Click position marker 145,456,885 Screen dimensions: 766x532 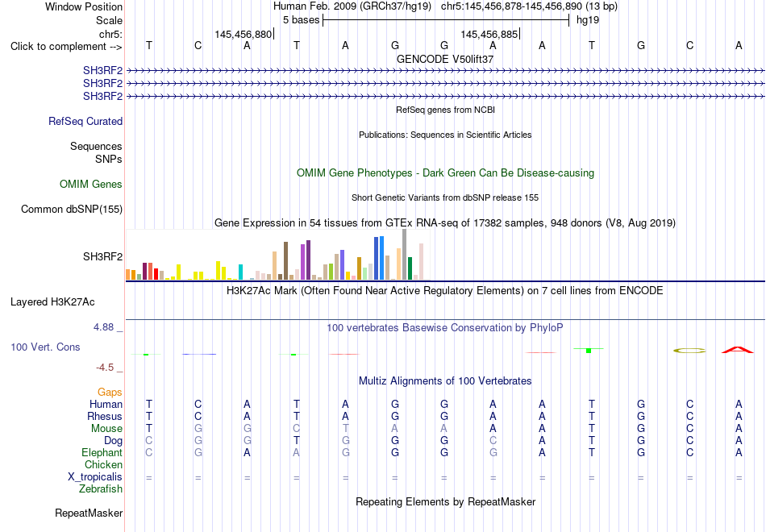point(489,34)
